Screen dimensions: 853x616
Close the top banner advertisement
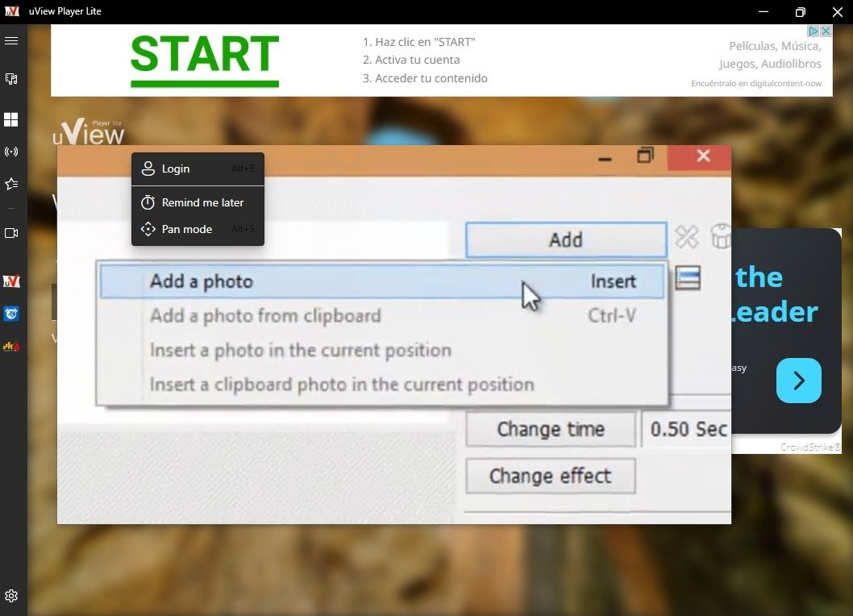tap(826, 31)
